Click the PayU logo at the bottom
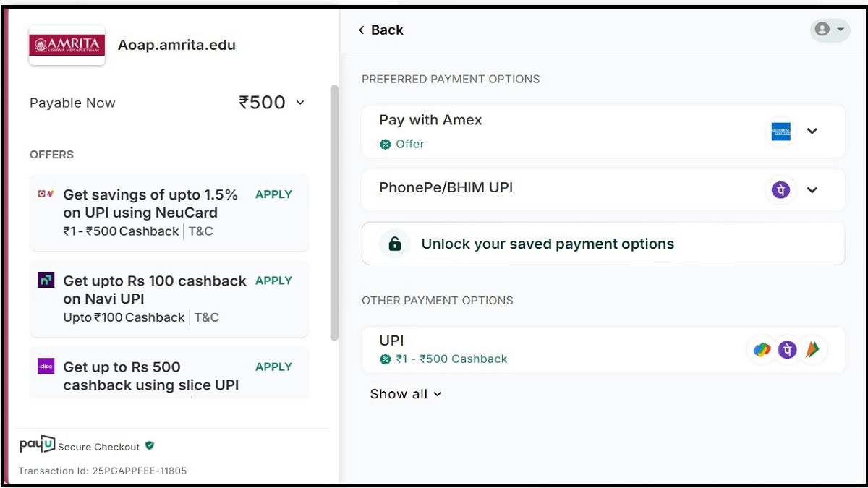 click(36, 443)
